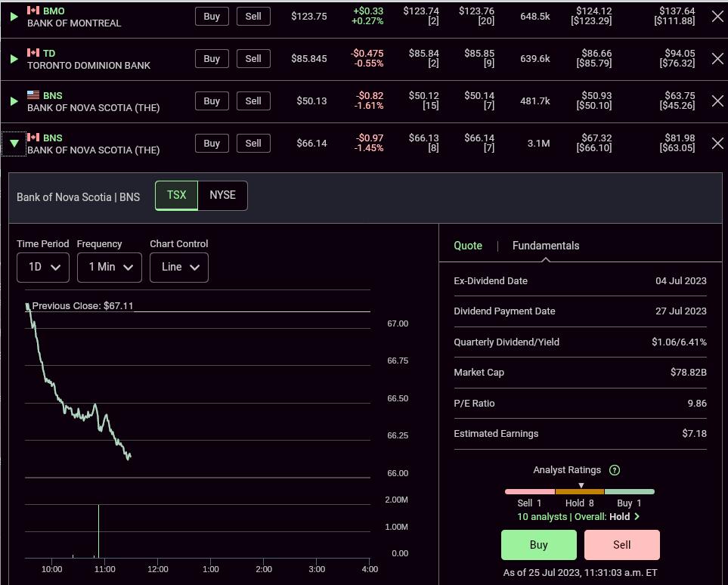The width and height of the screenshot is (728, 585).
Task: Click the Buy button in BMO row
Action: (212, 17)
